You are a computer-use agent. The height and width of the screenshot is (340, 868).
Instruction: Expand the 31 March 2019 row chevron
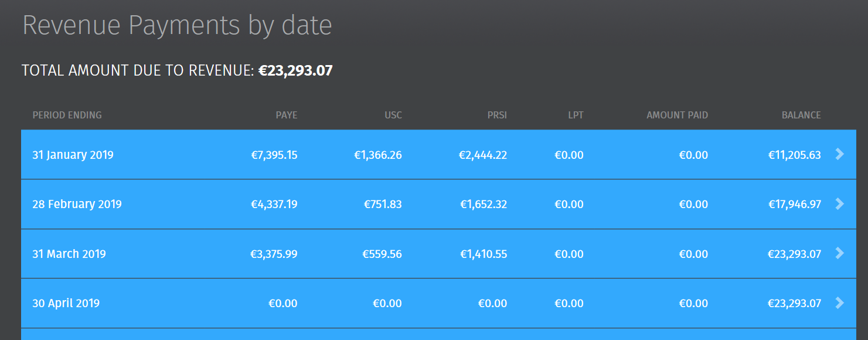coord(839,253)
